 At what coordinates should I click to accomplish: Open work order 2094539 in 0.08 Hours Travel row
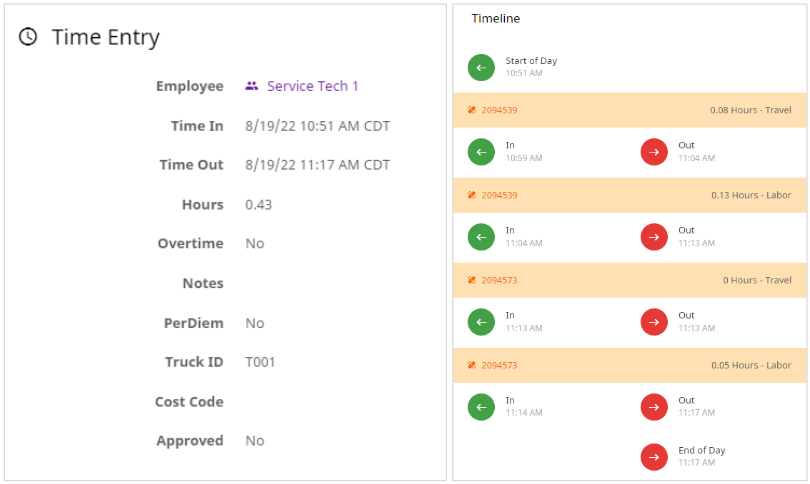499,110
